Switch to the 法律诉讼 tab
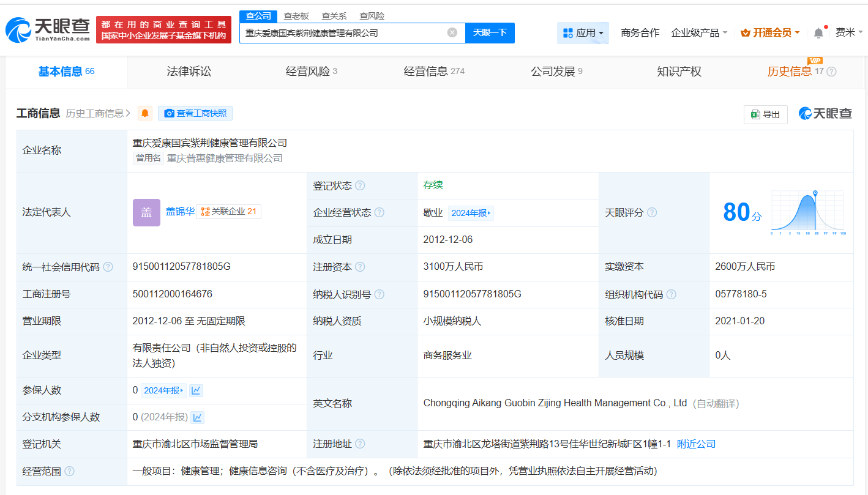This screenshot has width=868, height=495. point(189,72)
